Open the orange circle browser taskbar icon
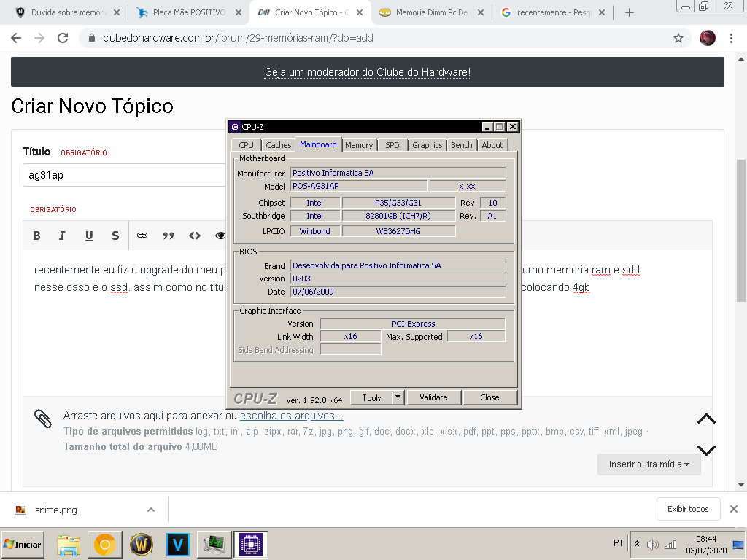Viewport: 747px width, 560px height. pyautogui.click(x=105, y=545)
